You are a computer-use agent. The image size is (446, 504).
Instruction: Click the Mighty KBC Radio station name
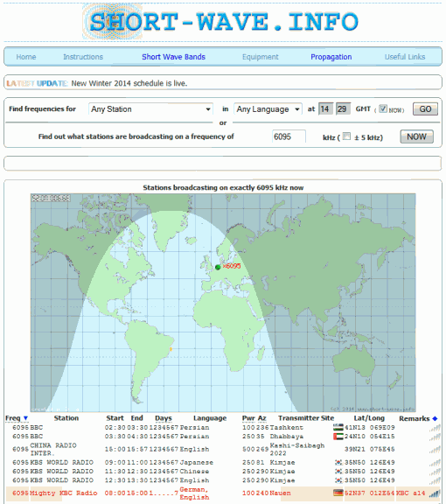click(x=63, y=493)
